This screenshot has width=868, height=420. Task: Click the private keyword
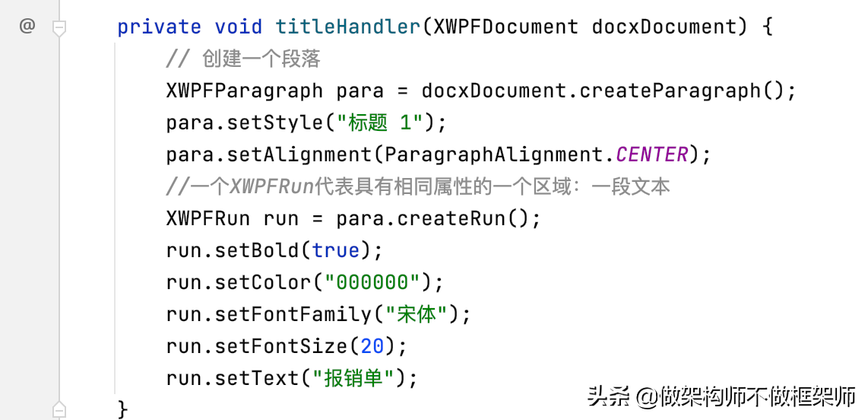point(160,27)
